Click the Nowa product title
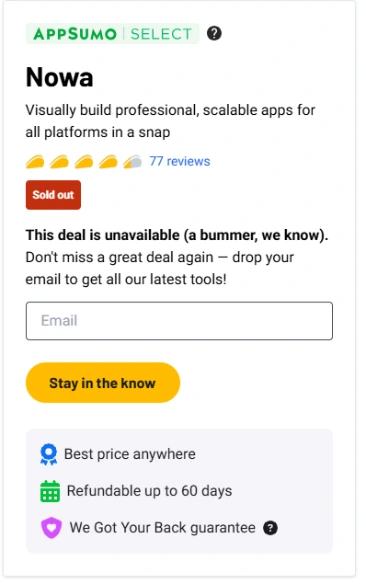Image resolution: width=366 pixels, height=584 pixels. pyautogui.click(x=60, y=77)
